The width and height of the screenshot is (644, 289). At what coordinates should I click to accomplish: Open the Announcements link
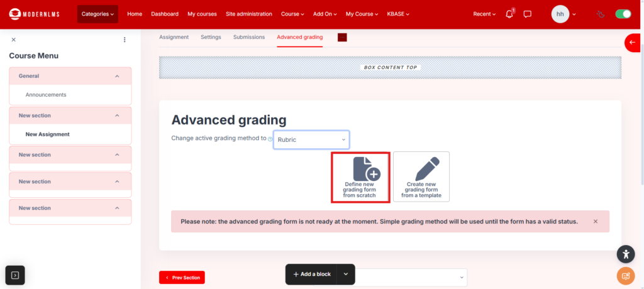(46, 95)
